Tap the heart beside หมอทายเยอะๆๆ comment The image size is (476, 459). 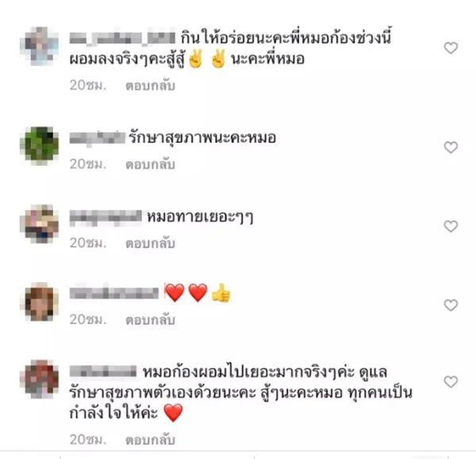pyautogui.click(x=451, y=226)
